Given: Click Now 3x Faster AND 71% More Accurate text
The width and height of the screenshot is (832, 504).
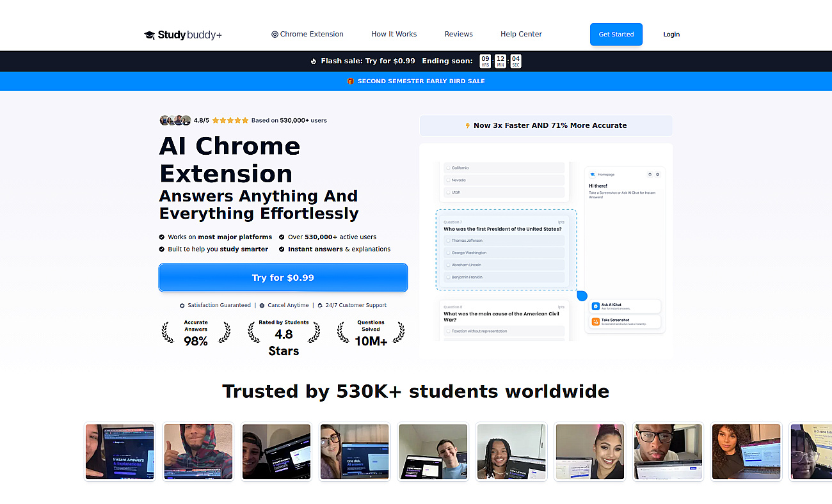Looking at the screenshot, I should click(550, 125).
